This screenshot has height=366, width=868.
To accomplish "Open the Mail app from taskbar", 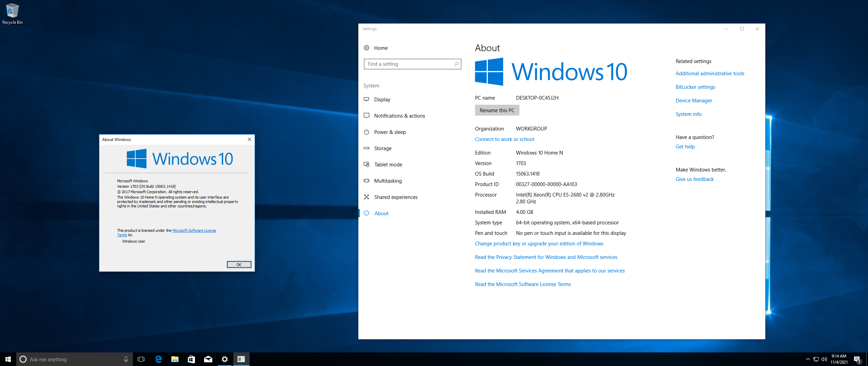I will point(208,359).
